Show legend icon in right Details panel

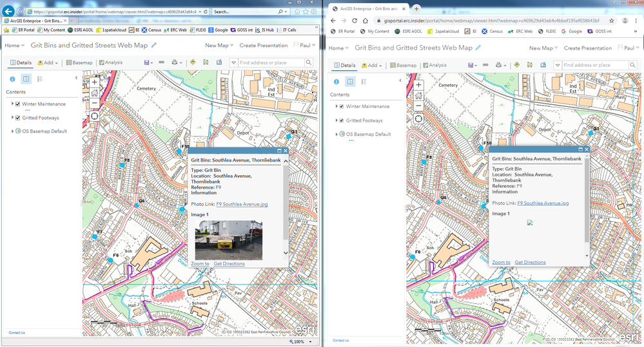(364, 82)
